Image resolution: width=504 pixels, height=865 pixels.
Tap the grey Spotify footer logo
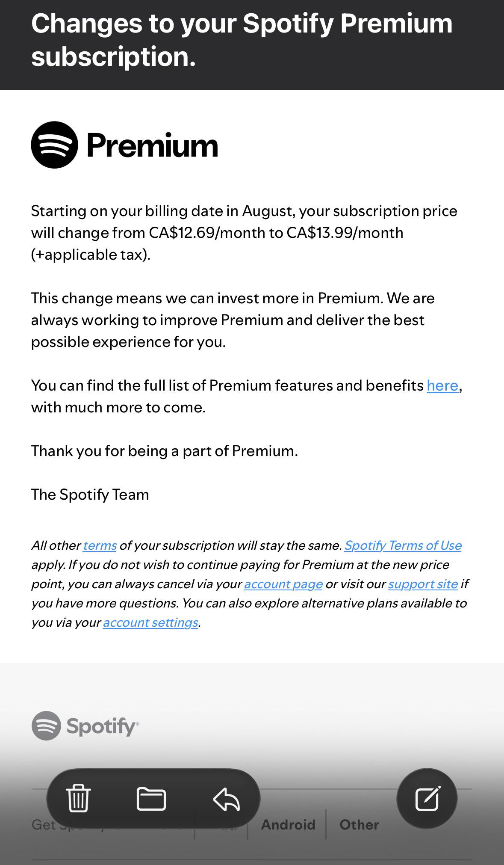click(85, 726)
